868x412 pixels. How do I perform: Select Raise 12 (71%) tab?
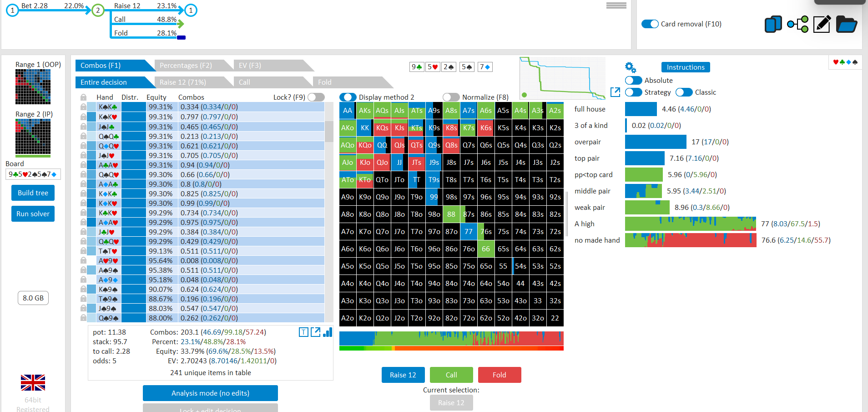tap(194, 82)
